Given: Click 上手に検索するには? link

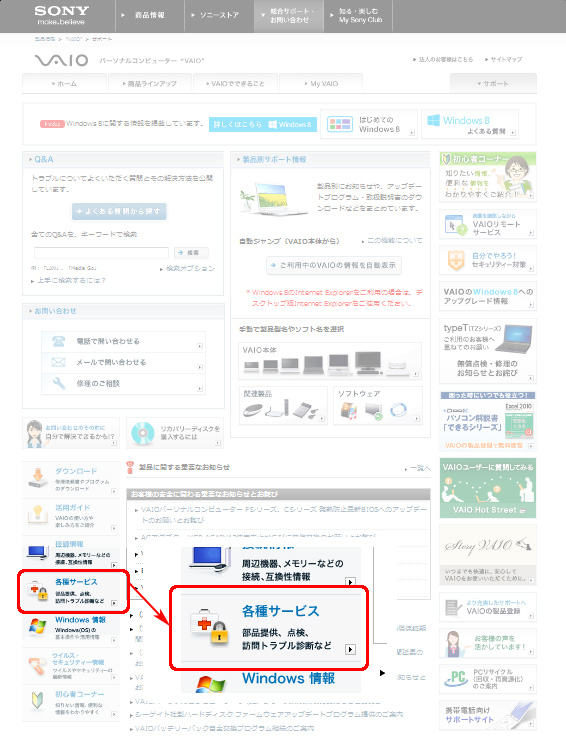Looking at the screenshot, I should [x=69, y=281].
